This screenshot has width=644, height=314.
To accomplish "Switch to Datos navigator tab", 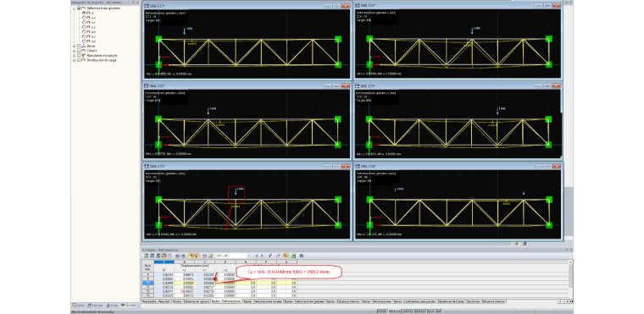I will pyautogui.click(x=79, y=306).
